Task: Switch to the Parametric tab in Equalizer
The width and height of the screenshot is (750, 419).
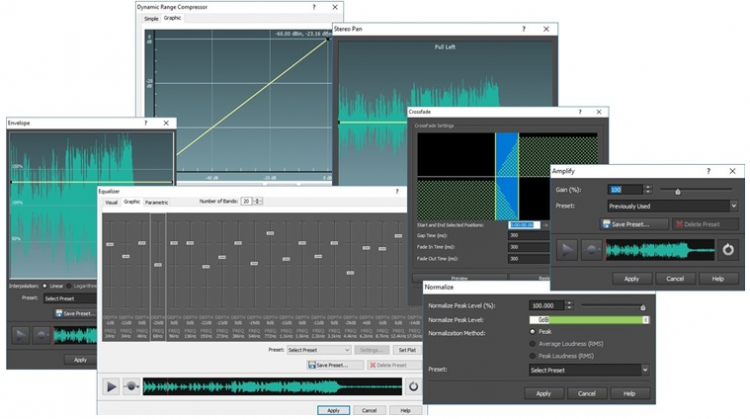Action: (x=157, y=202)
